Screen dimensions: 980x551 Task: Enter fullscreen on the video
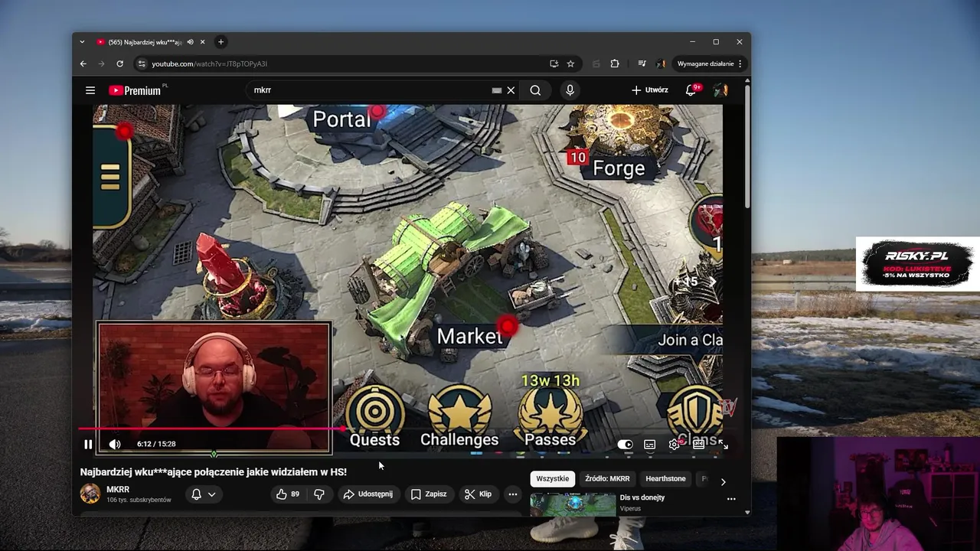(722, 444)
